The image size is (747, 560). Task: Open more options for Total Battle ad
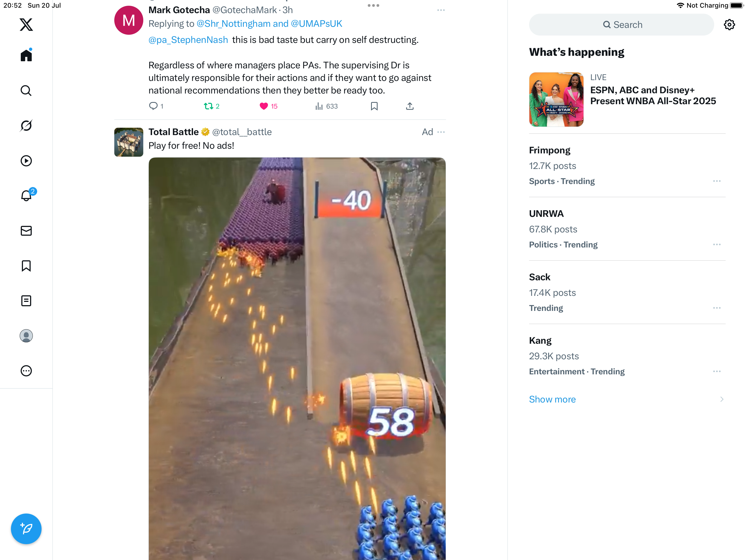click(x=441, y=132)
